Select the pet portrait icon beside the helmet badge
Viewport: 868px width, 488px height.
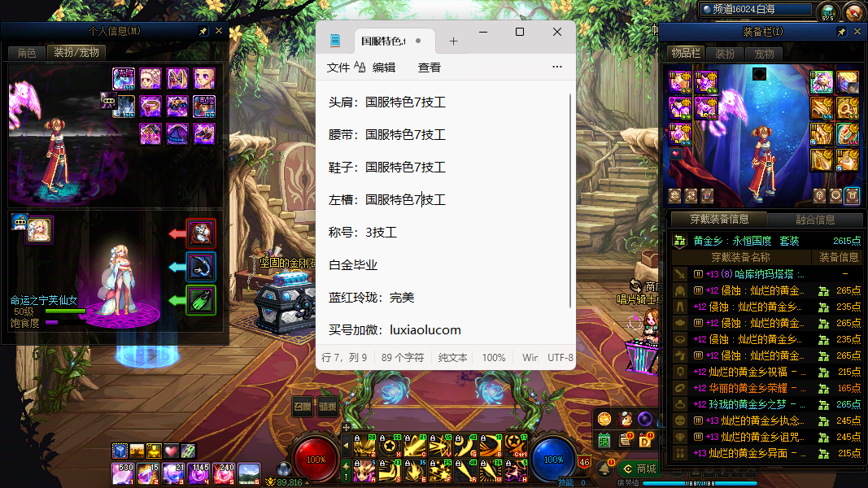pyautogui.click(x=39, y=230)
